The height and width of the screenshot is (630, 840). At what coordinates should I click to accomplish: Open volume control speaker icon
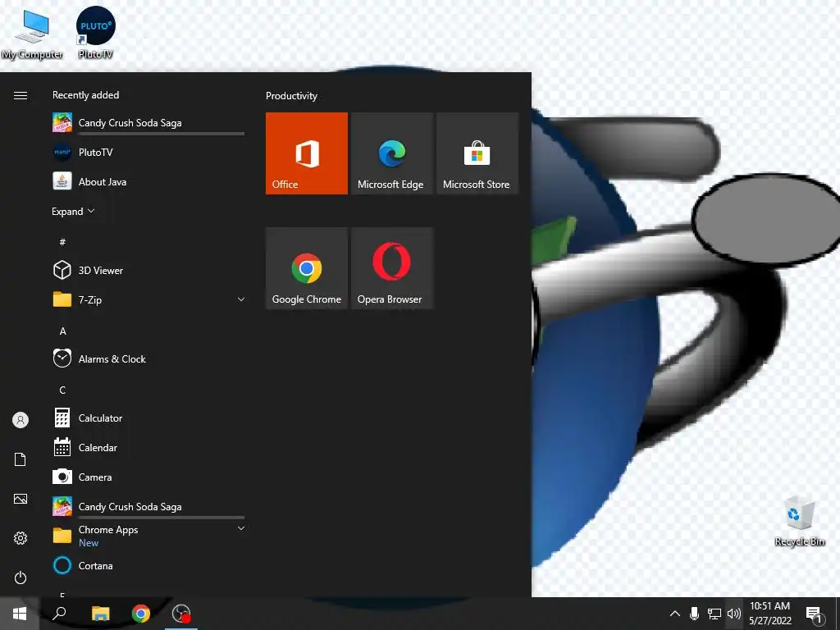tap(734, 614)
